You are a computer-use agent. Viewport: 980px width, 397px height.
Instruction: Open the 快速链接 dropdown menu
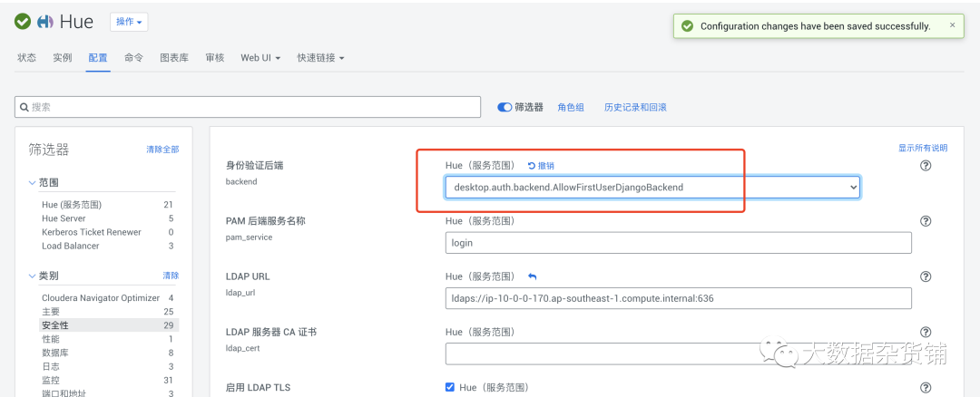click(320, 57)
